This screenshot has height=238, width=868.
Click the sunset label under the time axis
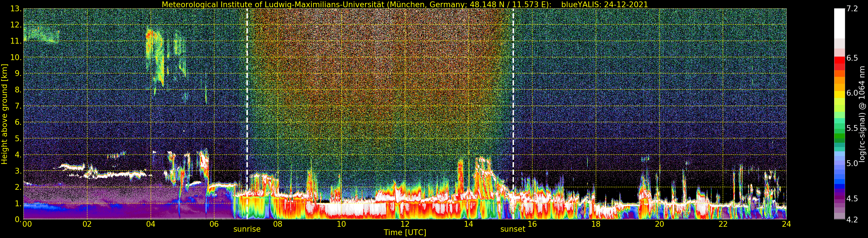[513, 229]
